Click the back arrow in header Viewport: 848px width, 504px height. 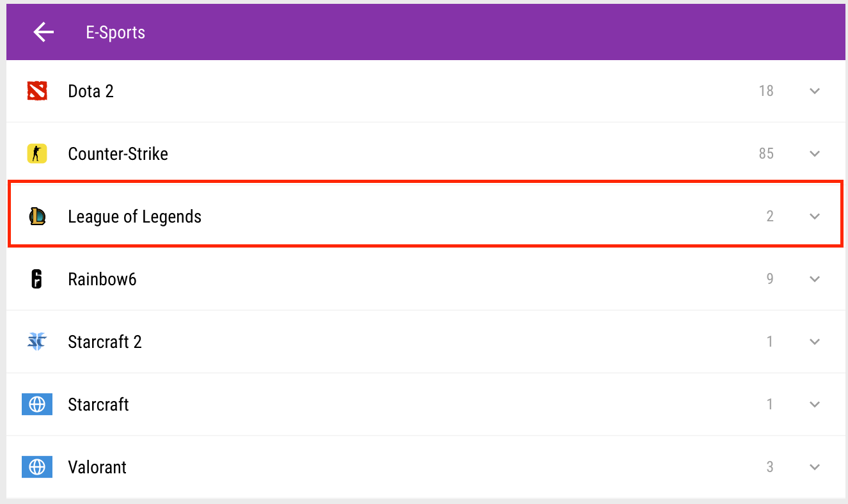click(43, 32)
